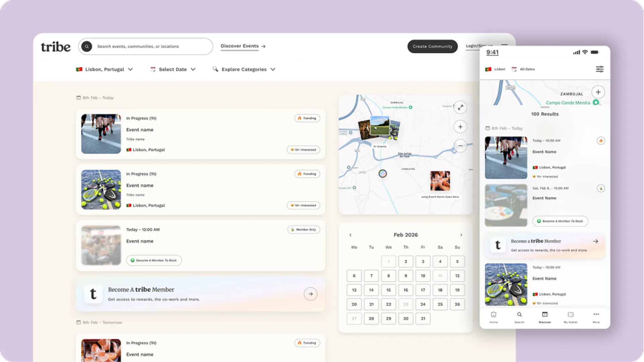
Task: Click the Create Community button
Action: pos(432,47)
